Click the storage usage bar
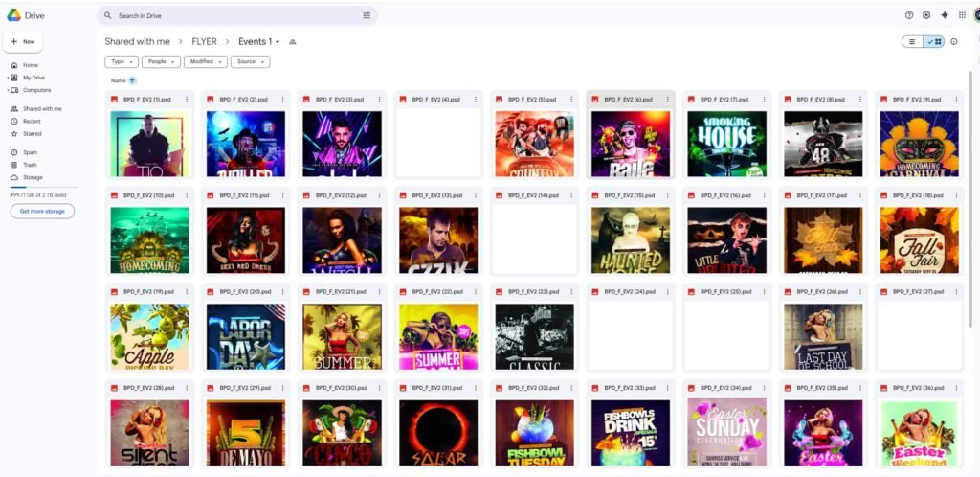 [43, 187]
